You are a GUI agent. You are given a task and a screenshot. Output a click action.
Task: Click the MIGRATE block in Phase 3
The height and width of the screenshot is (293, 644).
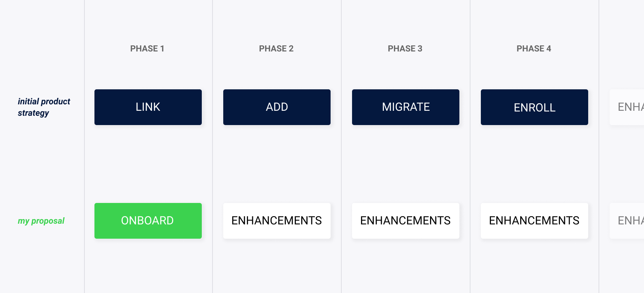pos(406,107)
